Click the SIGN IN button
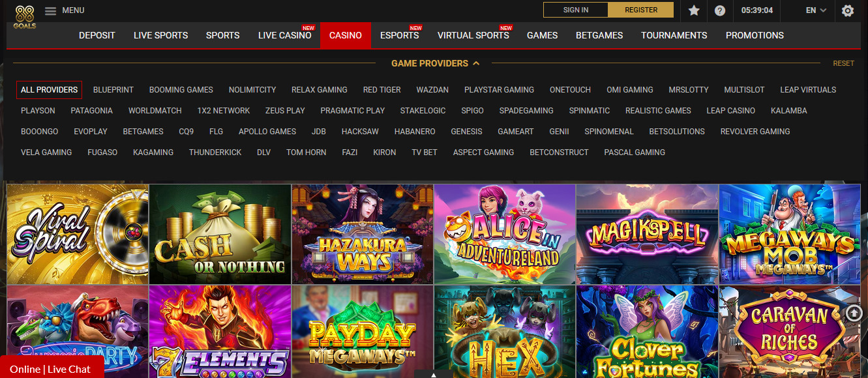The height and width of the screenshot is (378, 868). [576, 10]
